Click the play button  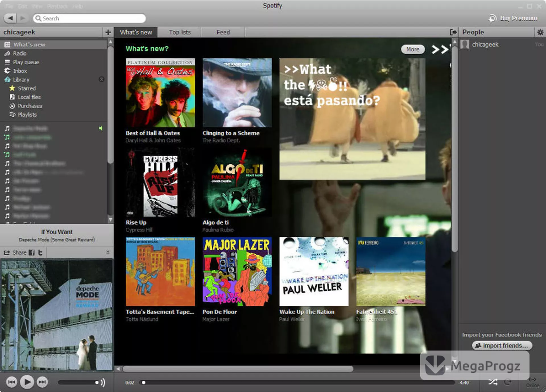pos(27,382)
